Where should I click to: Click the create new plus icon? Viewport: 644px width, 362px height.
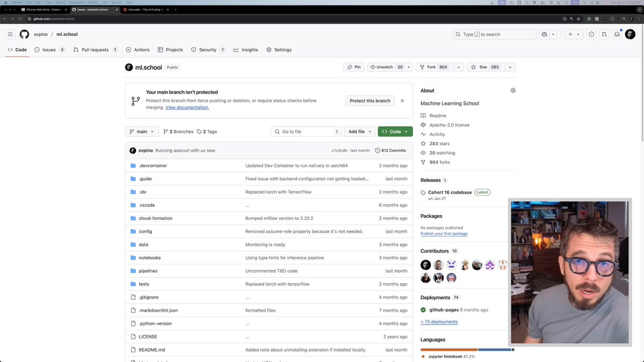[x=570, y=34]
